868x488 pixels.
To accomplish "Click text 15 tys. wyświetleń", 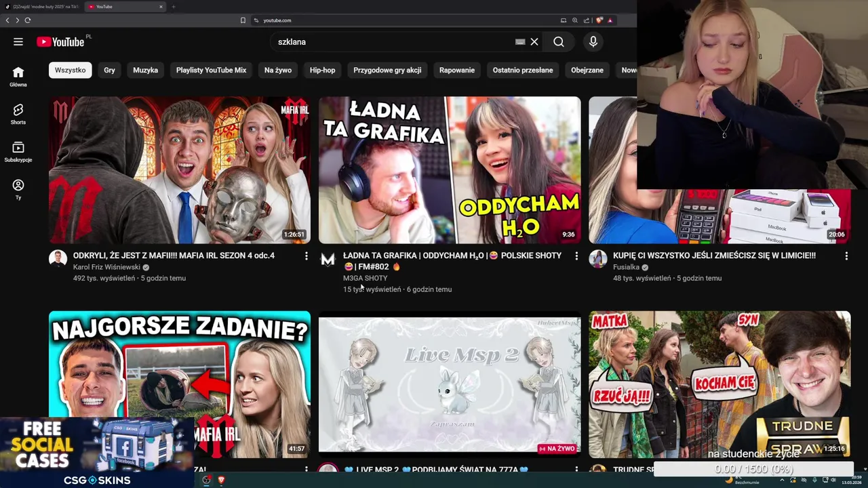I will tap(372, 289).
